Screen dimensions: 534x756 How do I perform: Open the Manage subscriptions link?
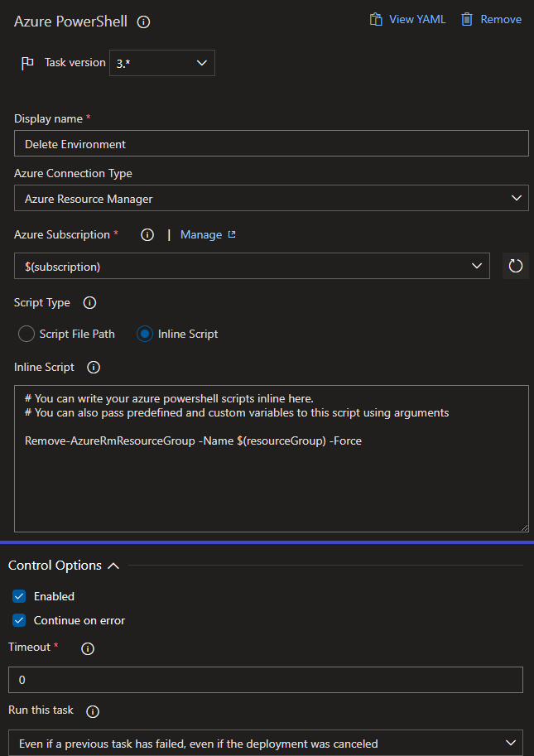point(201,235)
